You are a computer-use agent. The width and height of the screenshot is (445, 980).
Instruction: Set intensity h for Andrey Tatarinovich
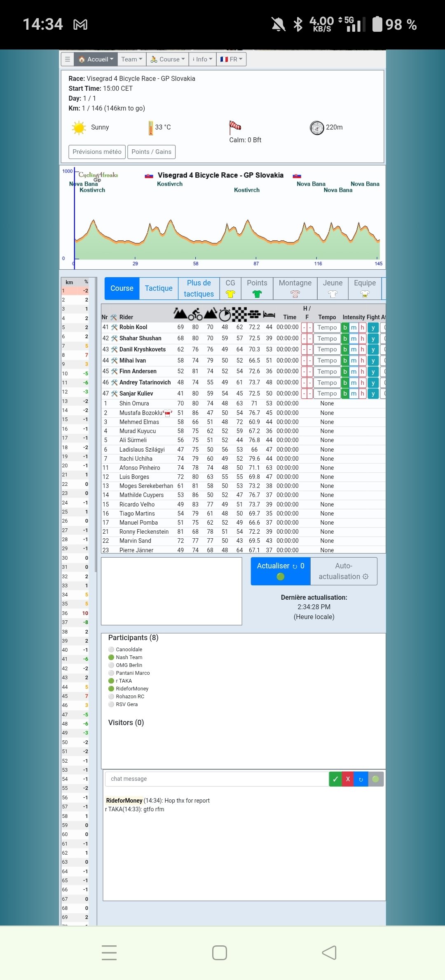click(363, 383)
